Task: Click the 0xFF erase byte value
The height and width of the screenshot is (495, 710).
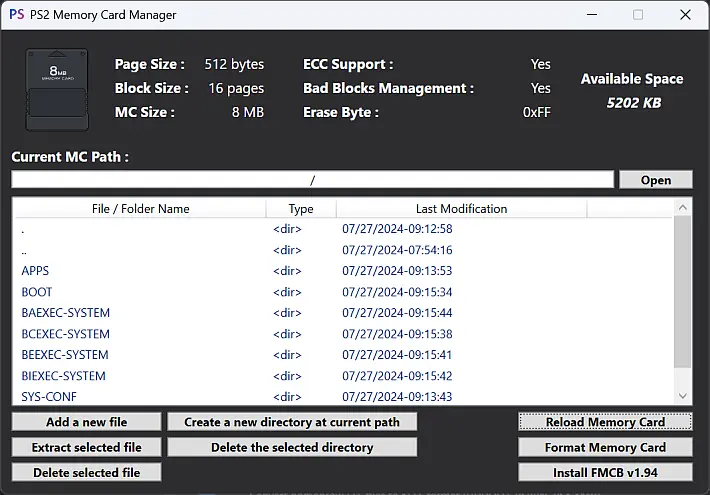Action: [537, 112]
